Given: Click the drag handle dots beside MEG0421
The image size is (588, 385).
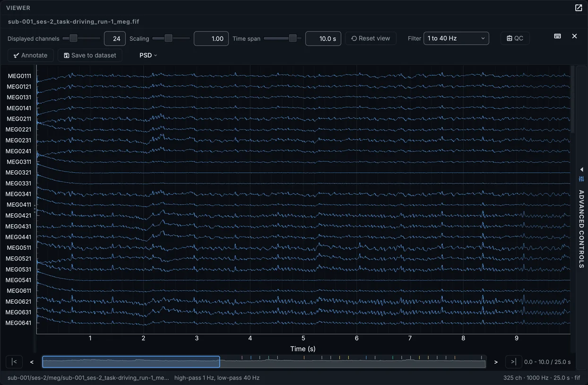Looking at the screenshot, I should pyautogui.click(x=35, y=210).
